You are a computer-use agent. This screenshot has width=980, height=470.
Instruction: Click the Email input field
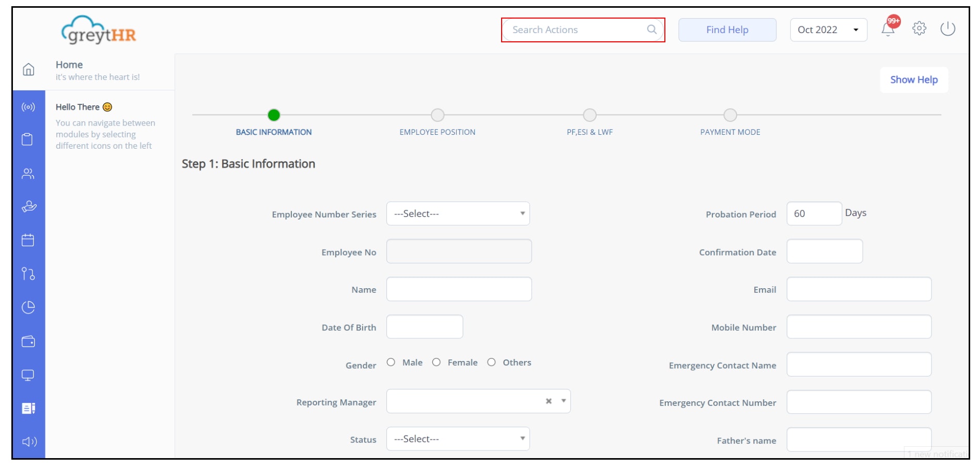[859, 289]
